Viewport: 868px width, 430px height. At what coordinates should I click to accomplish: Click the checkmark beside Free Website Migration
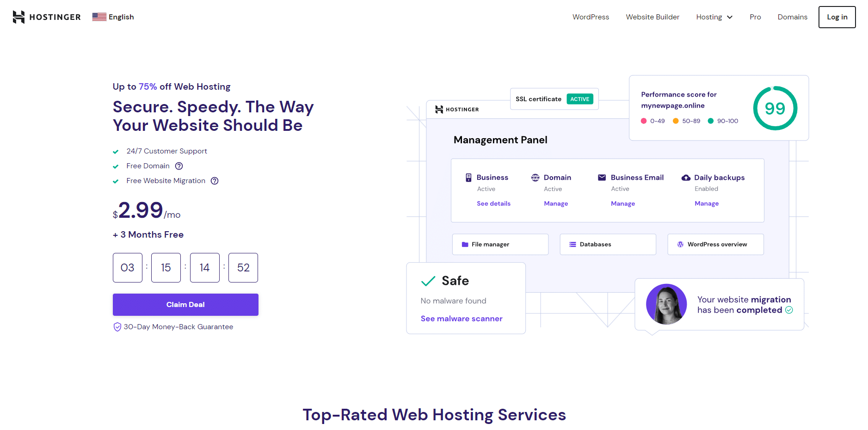pyautogui.click(x=116, y=181)
